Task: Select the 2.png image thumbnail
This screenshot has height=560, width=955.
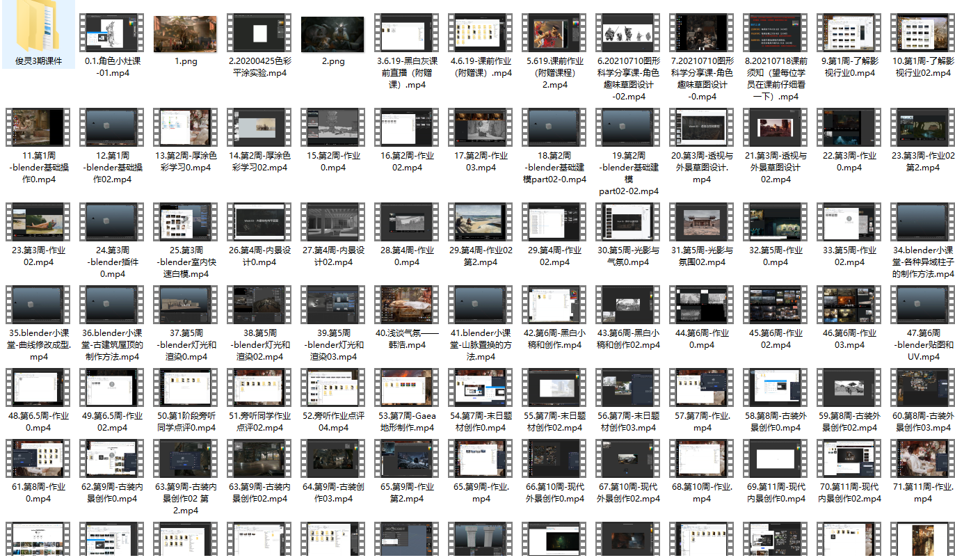Action: 332,33
